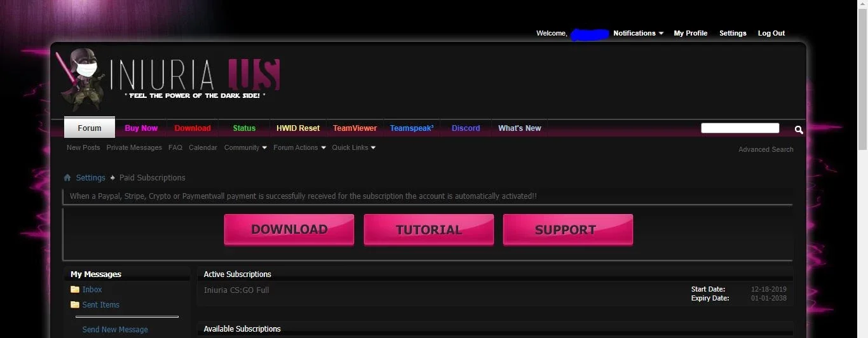Click the My Messages header
Viewport: 868px width, 338px height.
click(96, 274)
